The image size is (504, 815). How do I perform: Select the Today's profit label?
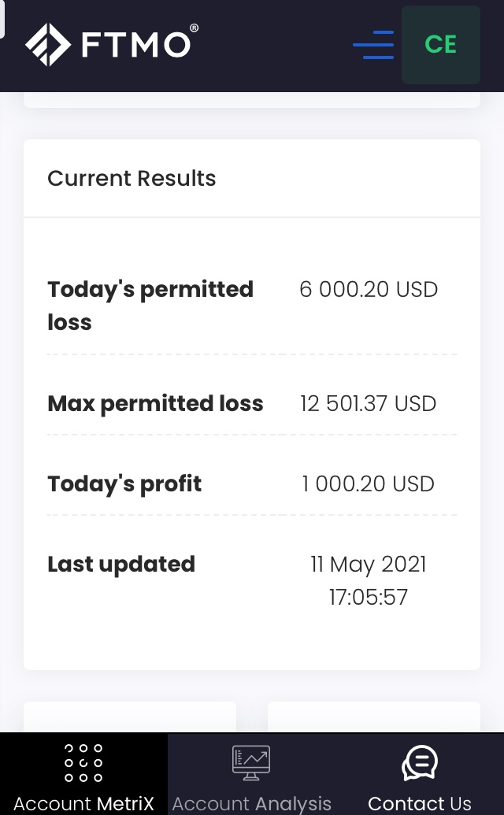(x=124, y=483)
